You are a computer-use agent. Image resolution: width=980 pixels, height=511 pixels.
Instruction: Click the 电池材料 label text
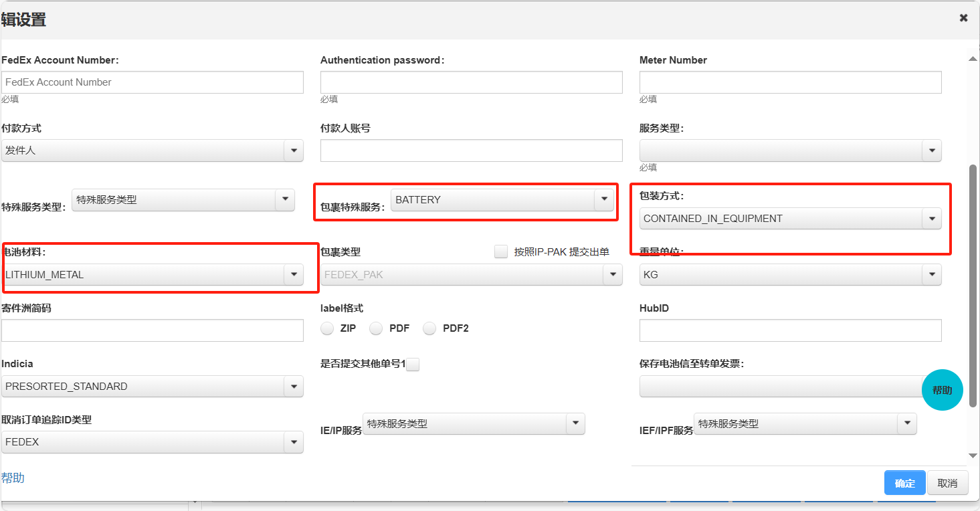[23, 252]
